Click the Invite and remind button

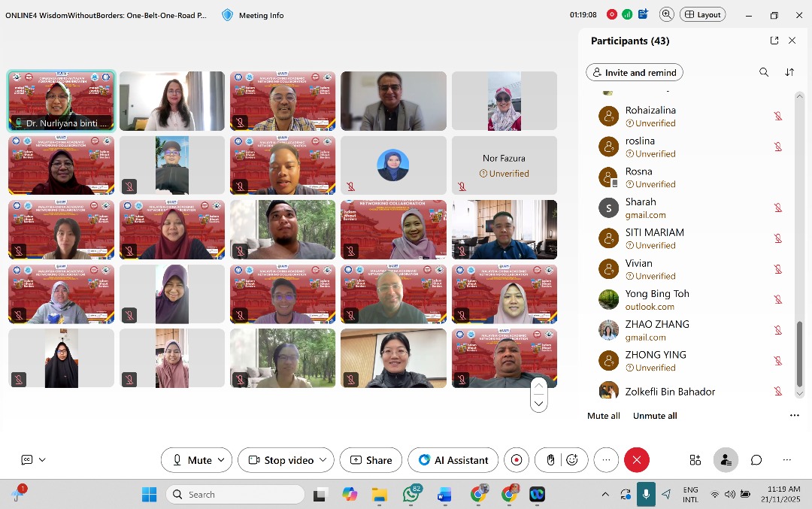pyautogui.click(x=634, y=72)
